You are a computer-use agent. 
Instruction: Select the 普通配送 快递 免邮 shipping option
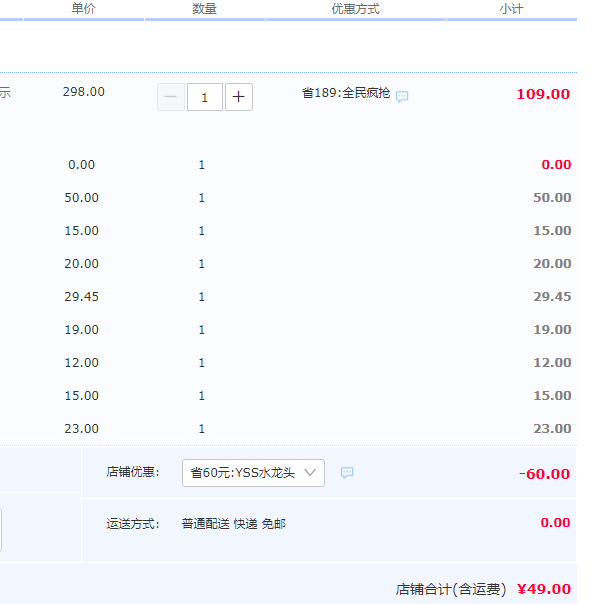tap(233, 523)
